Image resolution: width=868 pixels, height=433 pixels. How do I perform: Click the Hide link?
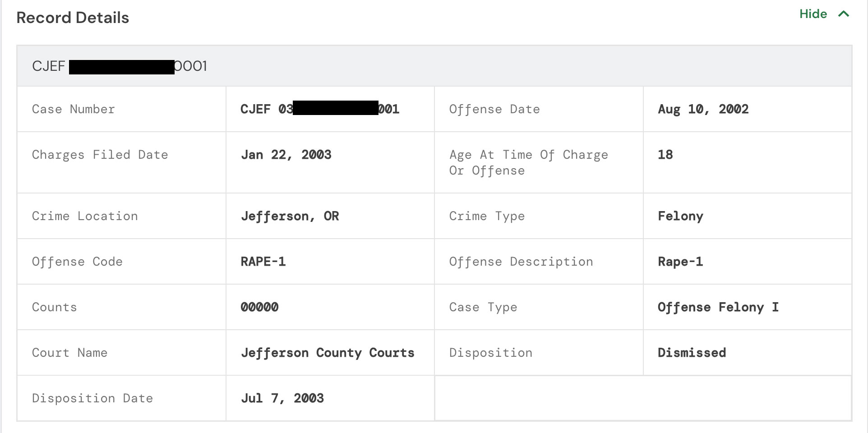813,14
